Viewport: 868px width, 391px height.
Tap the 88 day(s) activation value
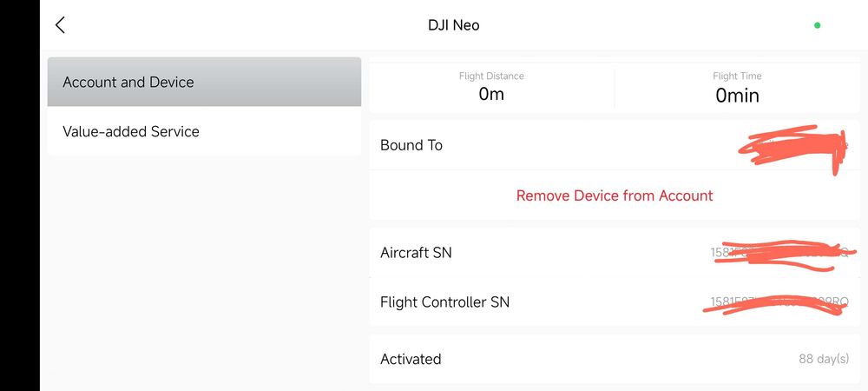pos(823,359)
